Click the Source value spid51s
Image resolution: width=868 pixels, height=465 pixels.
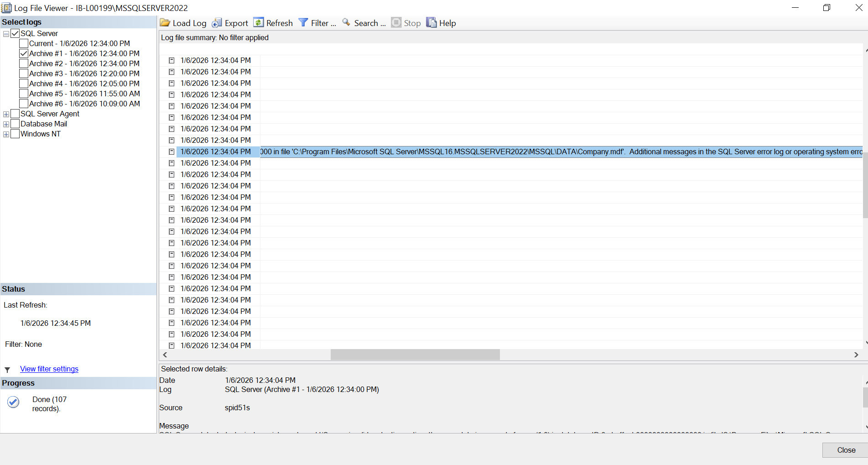[x=237, y=408]
